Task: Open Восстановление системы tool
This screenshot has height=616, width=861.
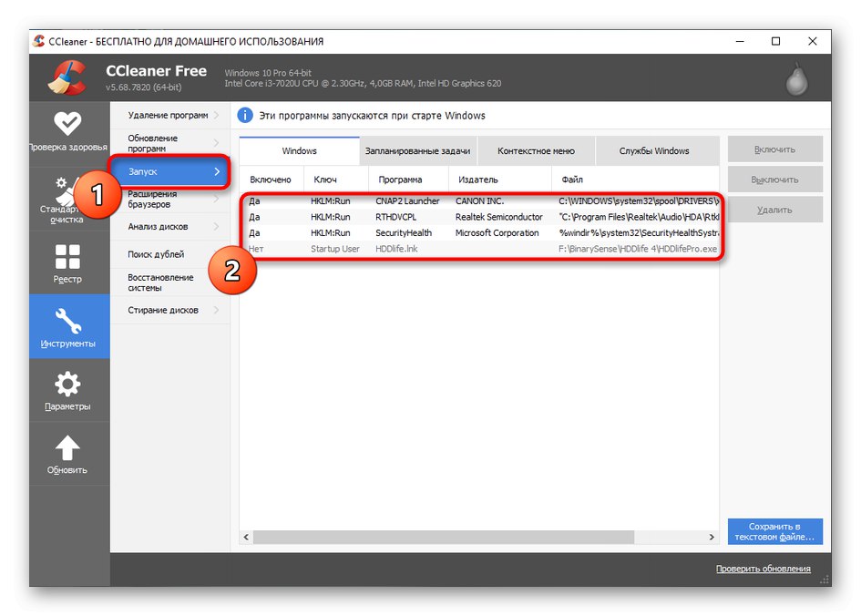Action: [170, 282]
